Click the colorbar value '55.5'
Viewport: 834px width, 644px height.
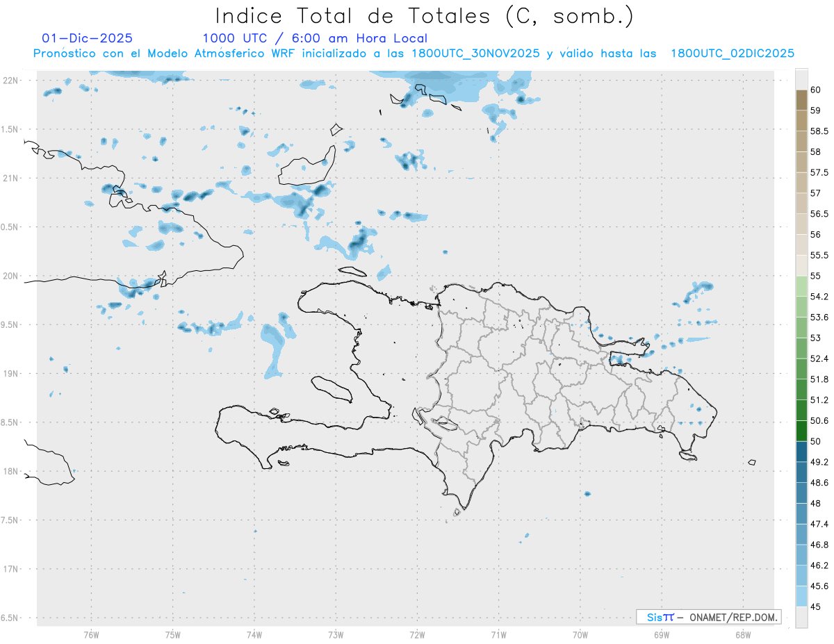tap(819, 255)
